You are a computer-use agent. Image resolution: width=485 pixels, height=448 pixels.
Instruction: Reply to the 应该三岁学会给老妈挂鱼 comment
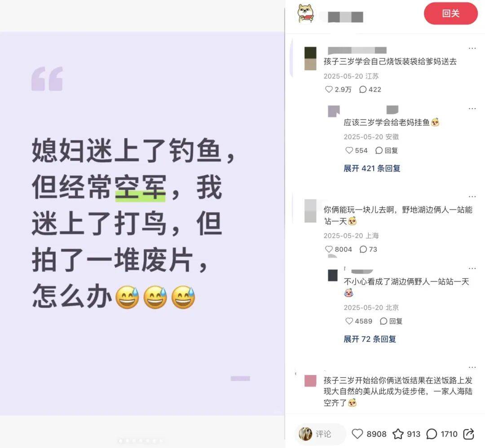(x=386, y=150)
